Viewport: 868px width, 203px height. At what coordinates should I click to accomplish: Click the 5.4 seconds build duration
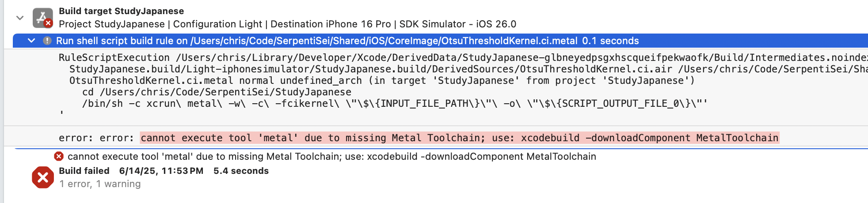[x=241, y=171]
